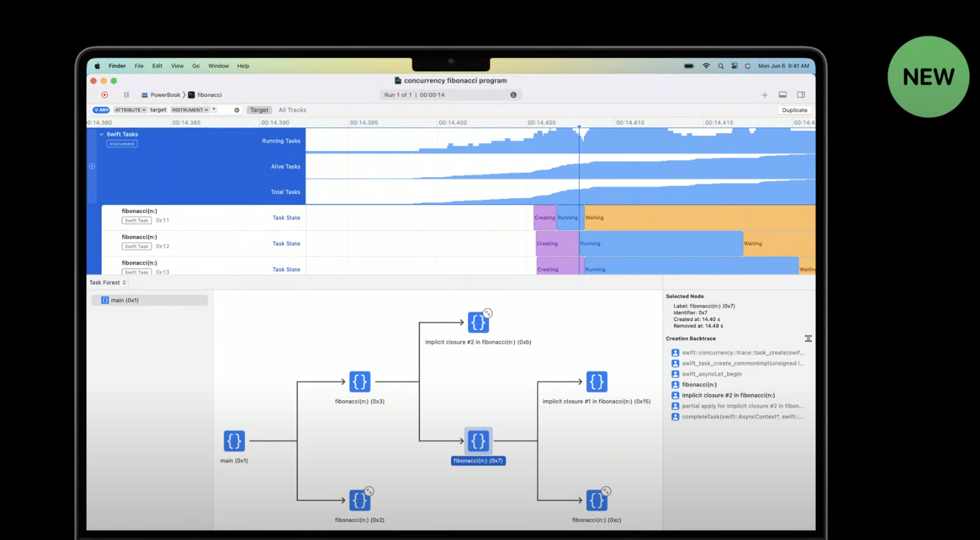Click the Siri icon in the menu bar
This screenshot has height=540, width=980.
tap(748, 66)
